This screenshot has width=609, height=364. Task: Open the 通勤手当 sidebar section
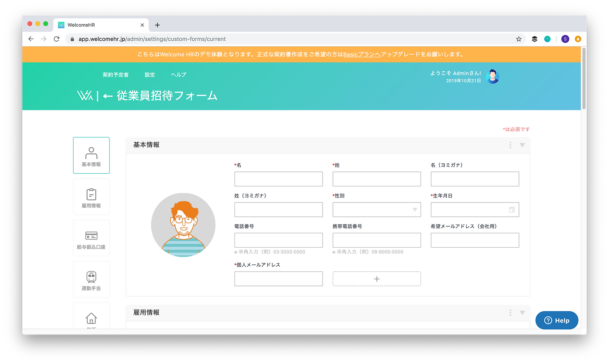(x=91, y=280)
